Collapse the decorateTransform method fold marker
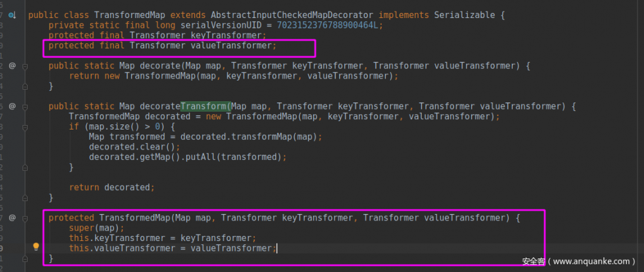 (25, 107)
